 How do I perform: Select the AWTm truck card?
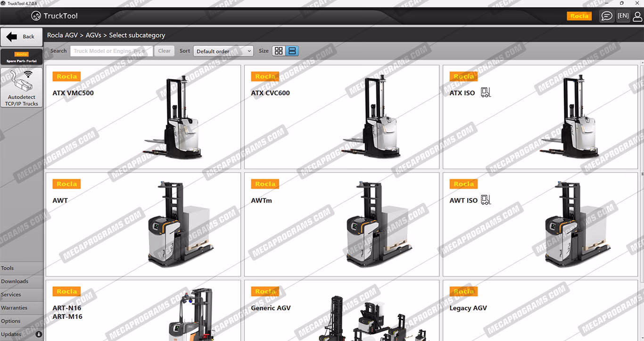[342, 225]
